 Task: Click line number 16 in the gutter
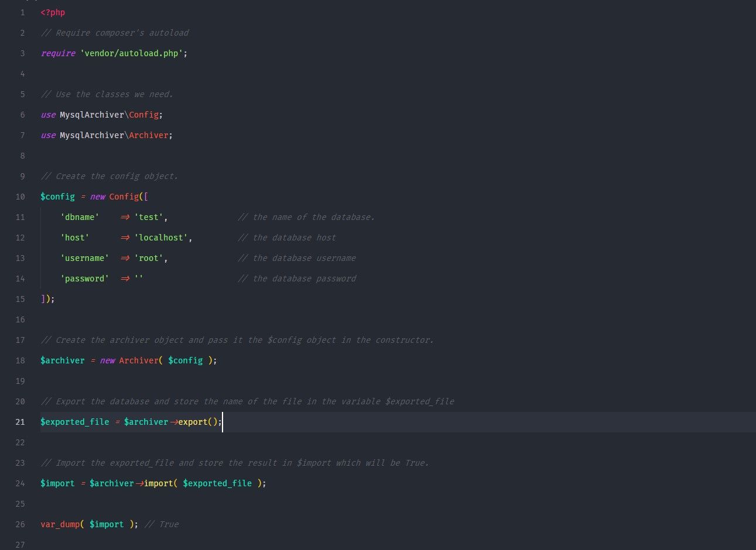click(20, 319)
